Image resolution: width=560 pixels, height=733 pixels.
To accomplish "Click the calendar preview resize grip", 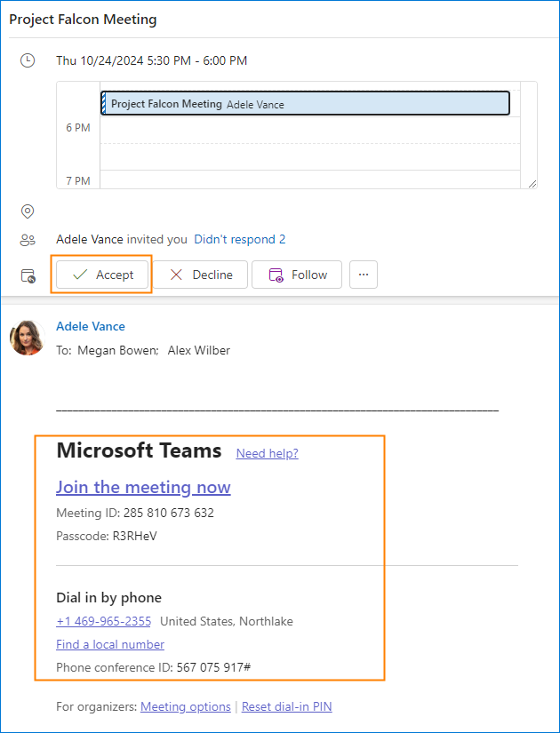I will tap(532, 184).
